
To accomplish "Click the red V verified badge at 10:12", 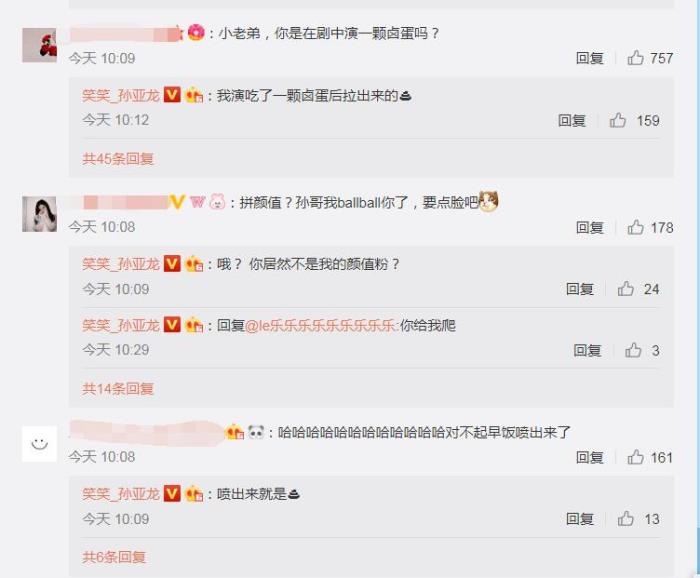I will click(x=172, y=95).
